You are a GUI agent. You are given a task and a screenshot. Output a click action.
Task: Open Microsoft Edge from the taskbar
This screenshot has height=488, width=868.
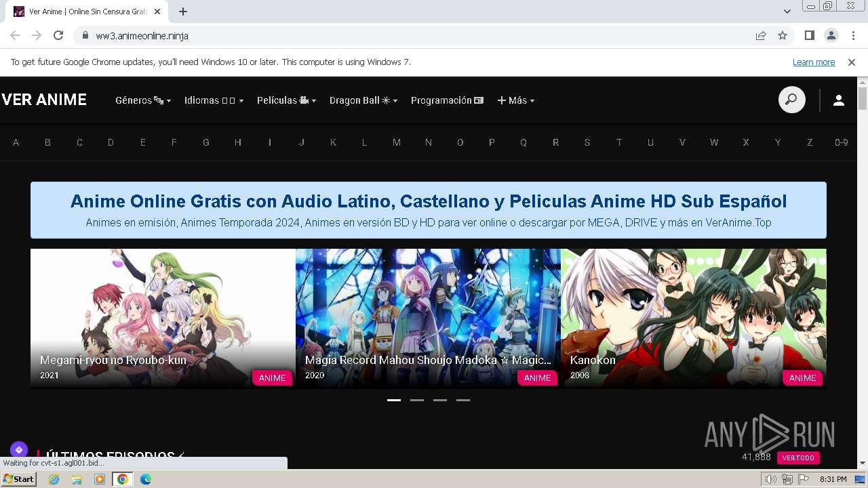click(145, 479)
